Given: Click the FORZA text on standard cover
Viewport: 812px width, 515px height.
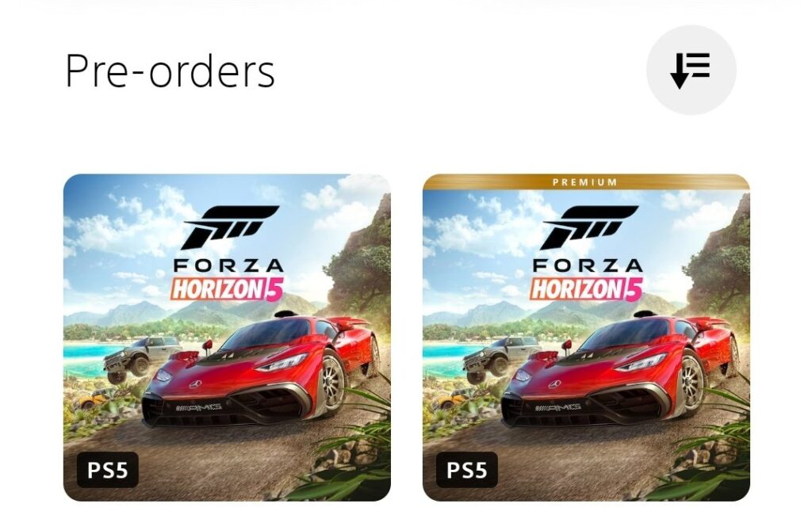Looking at the screenshot, I should (x=228, y=265).
